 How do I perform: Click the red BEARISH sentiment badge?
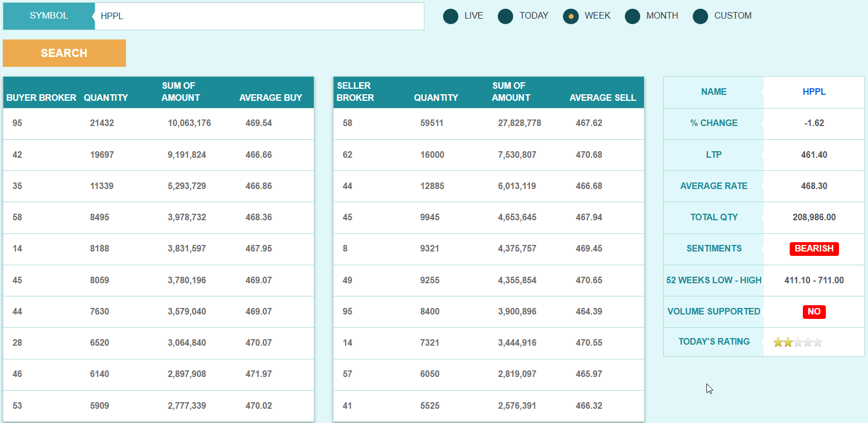tap(814, 249)
